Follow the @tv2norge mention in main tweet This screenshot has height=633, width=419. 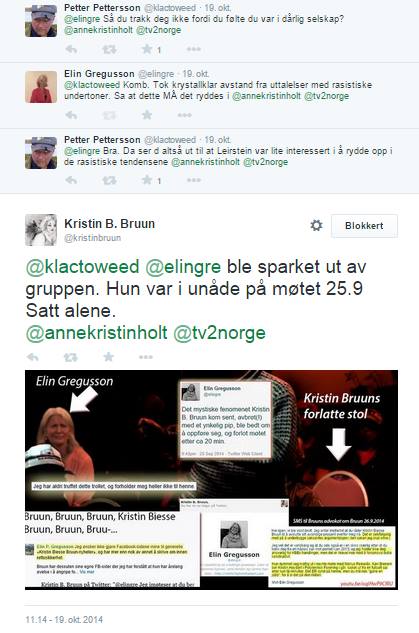[219, 333]
